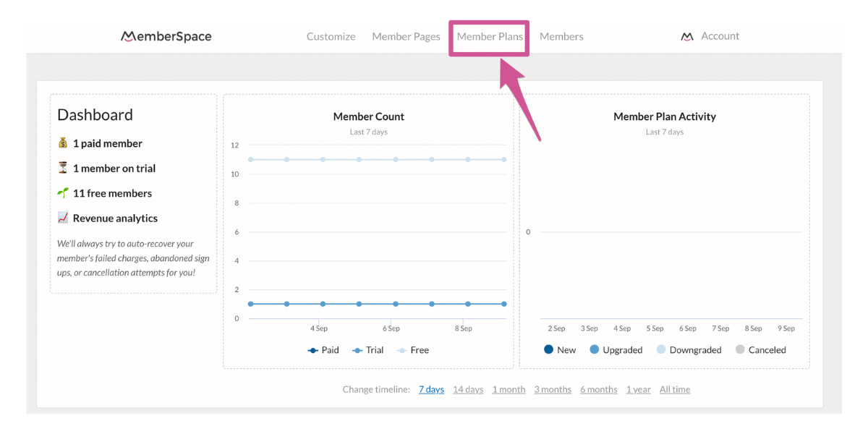Click the 9 Sep axis label
The height and width of the screenshot is (434, 868).
tap(786, 328)
